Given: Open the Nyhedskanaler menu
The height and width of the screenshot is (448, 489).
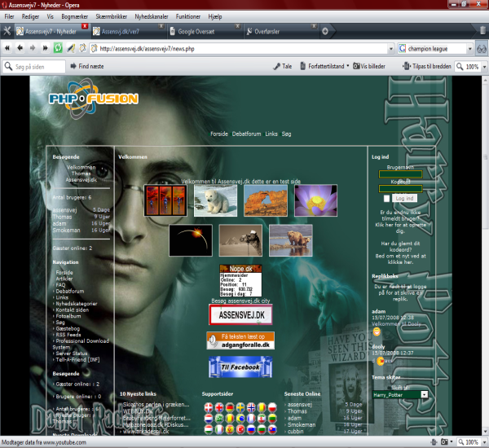Looking at the screenshot, I should pos(152,16).
